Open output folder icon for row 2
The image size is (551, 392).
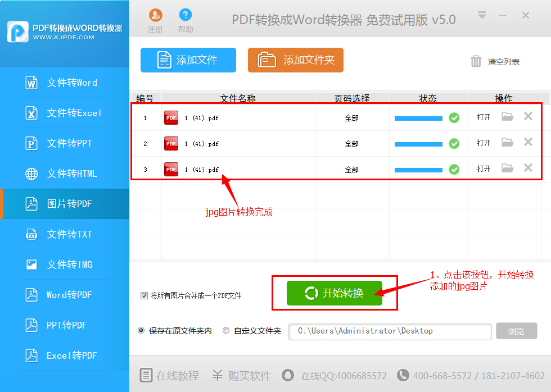(x=507, y=142)
